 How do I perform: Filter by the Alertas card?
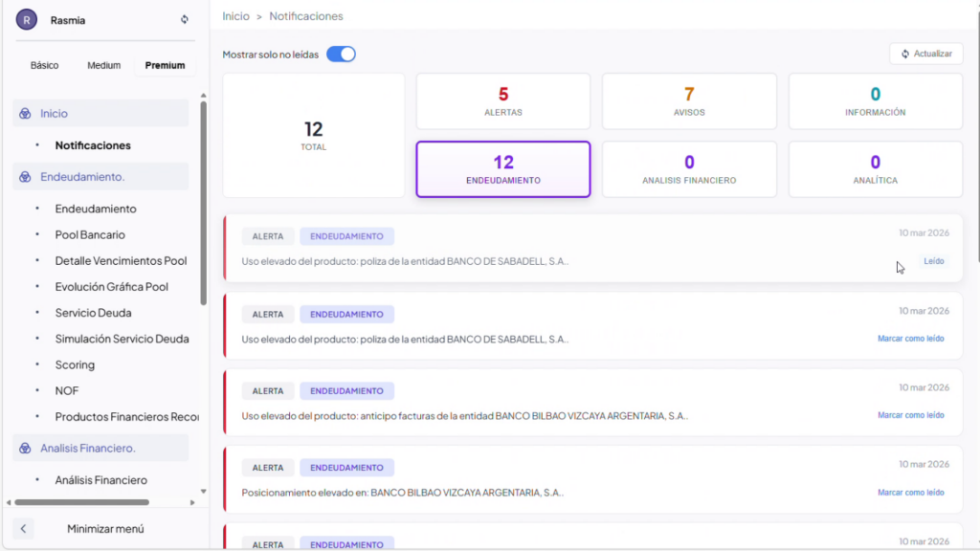click(x=502, y=101)
